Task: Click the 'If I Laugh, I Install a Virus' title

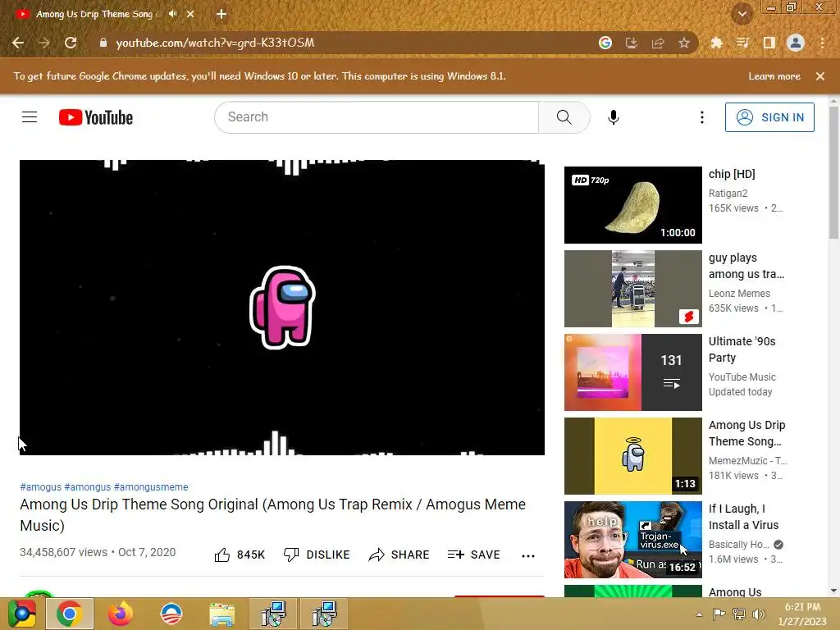Action: pos(743,517)
